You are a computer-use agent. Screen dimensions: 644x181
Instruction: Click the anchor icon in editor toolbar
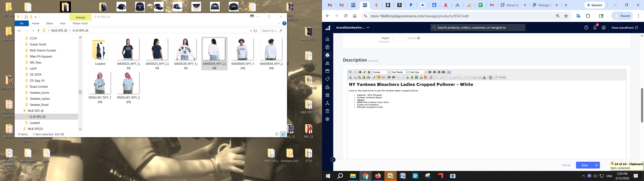pyautogui.click(x=408, y=77)
